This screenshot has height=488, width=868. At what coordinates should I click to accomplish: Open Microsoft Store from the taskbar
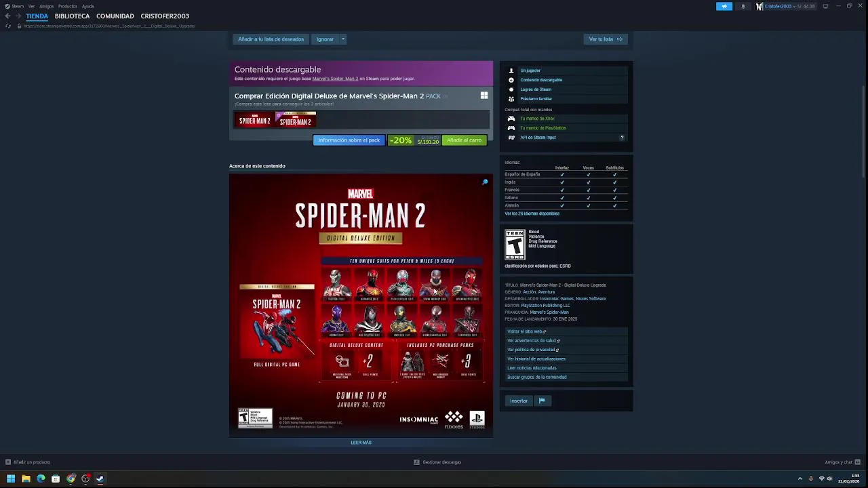point(56,479)
